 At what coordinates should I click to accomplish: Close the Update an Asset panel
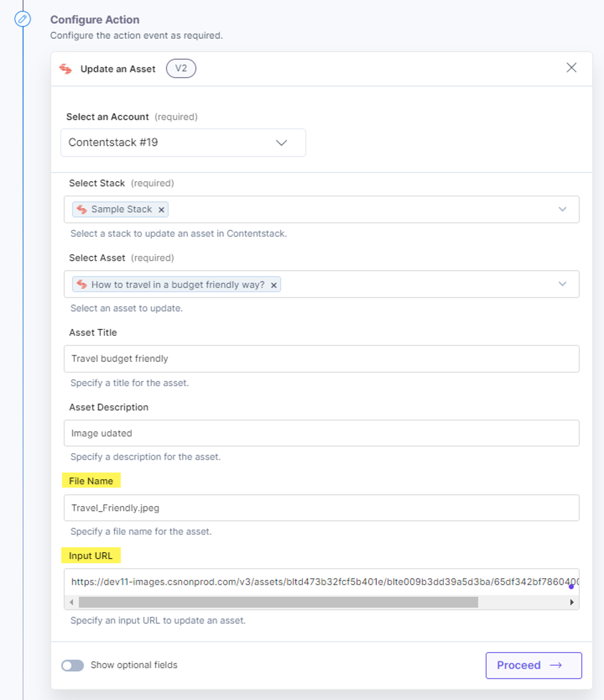click(571, 68)
